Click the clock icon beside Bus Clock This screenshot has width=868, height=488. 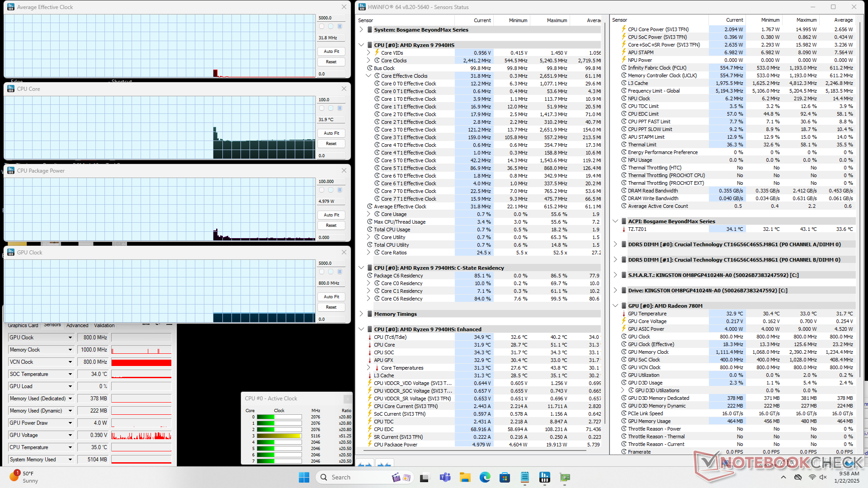pyautogui.click(x=369, y=68)
